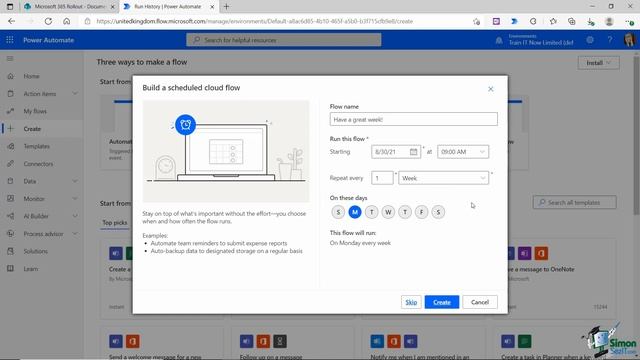Click the browser Back arrow
Viewport: 640px width, 360px height.
tap(11, 21)
